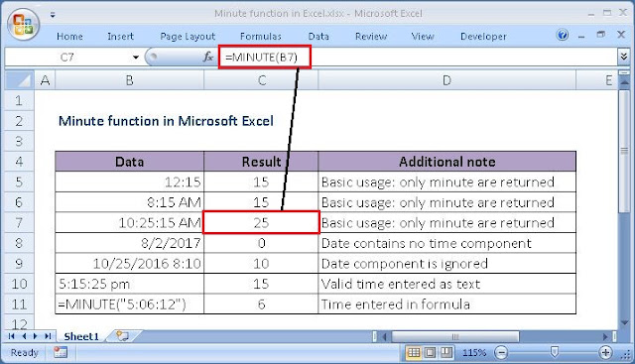Switch to Page Break Preview view
This screenshot has height=364, width=635.
tap(446, 353)
